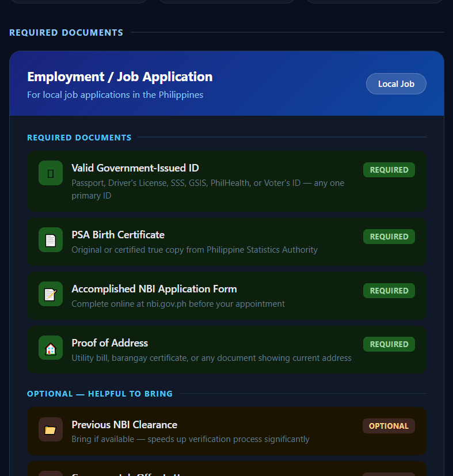Click the Previous NBI Clearance title
Image resolution: width=453 pixels, height=476 pixels.
124,425
